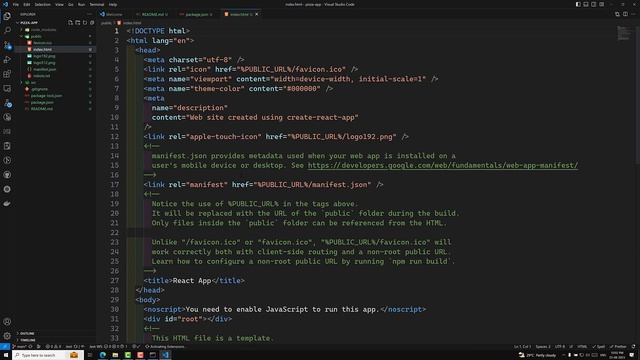
Task: Open the File menu
Action: tap(16, 4)
